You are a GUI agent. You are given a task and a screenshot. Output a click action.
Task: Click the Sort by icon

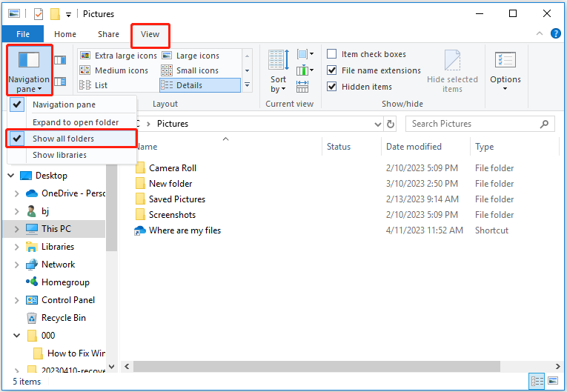pyautogui.click(x=279, y=70)
